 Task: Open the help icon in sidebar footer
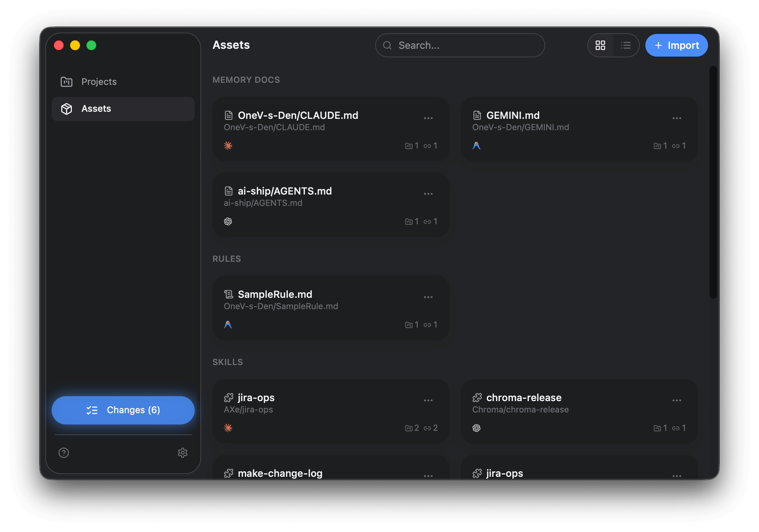[63, 453]
